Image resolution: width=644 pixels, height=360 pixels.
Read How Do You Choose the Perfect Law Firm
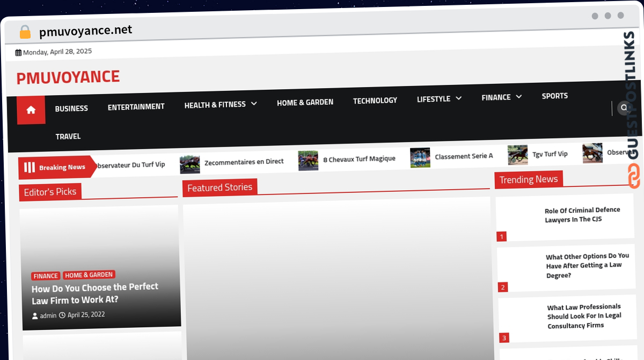click(95, 293)
